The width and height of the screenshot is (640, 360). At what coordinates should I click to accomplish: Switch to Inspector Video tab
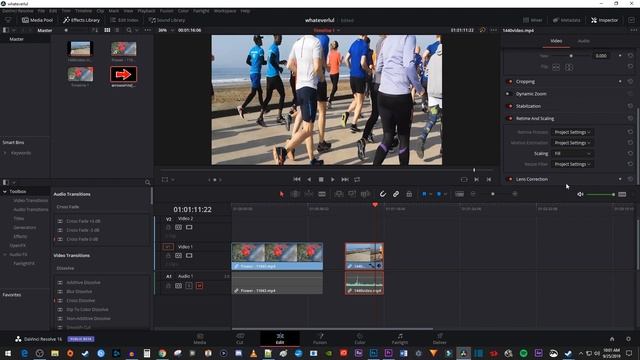[x=556, y=41]
